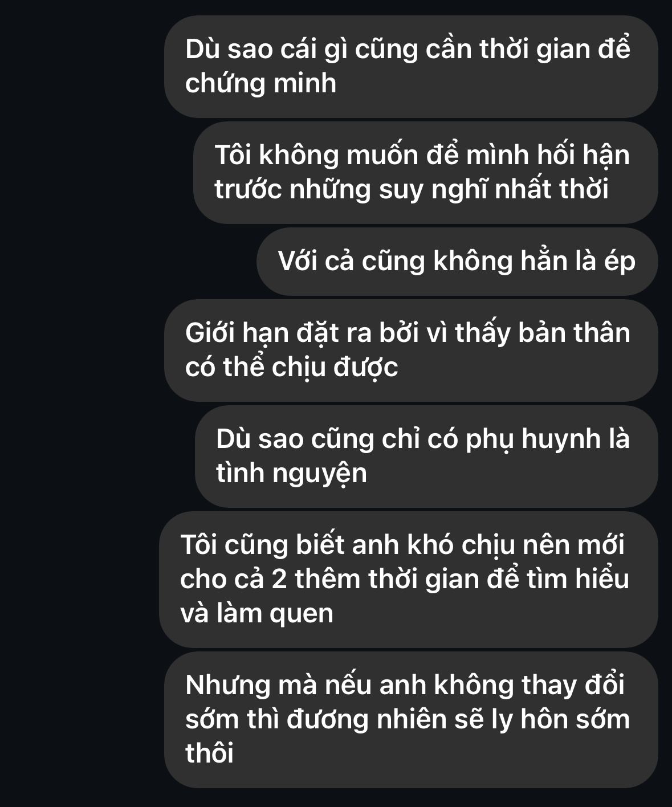
Task: Click the text "suy nghĩ nhất thời"
Action: (x=494, y=190)
